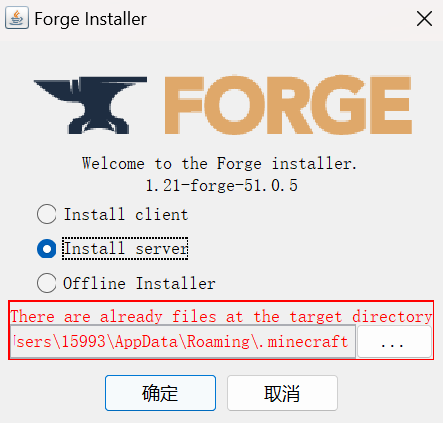This screenshot has height=423, width=443.
Task: Click the 'Welcome to the Forge installer' text
Action: (219, 163)
